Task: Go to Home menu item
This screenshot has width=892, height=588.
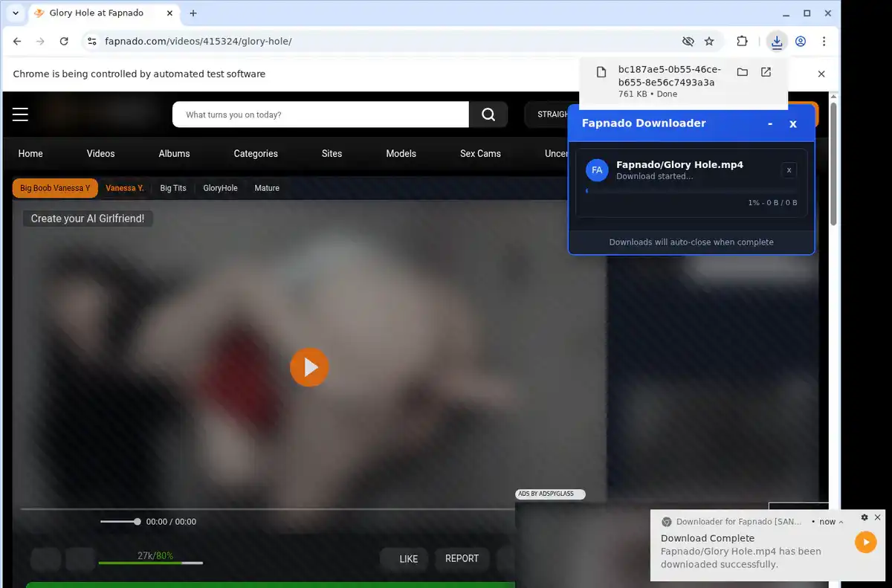Action: tap(30, 153)
